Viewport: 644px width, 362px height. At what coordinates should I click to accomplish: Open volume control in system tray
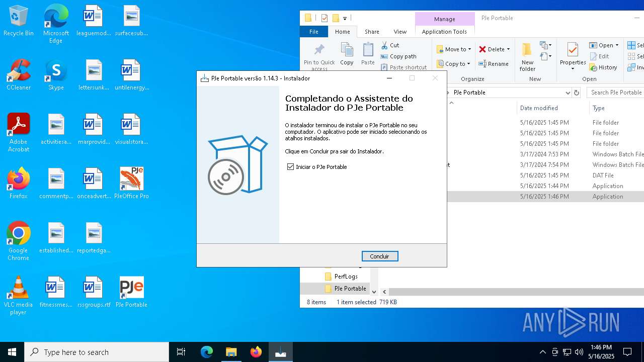(x=579, y=352)
